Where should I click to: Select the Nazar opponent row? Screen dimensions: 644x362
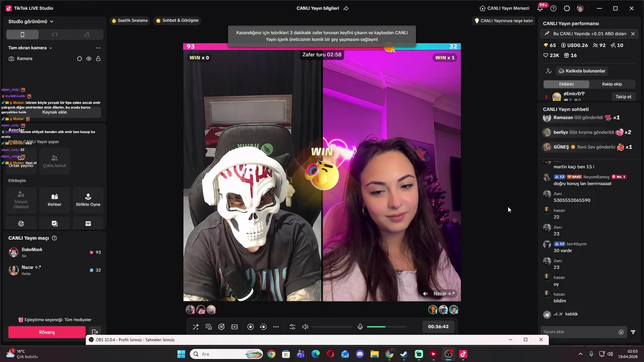(x=54, y=270)
